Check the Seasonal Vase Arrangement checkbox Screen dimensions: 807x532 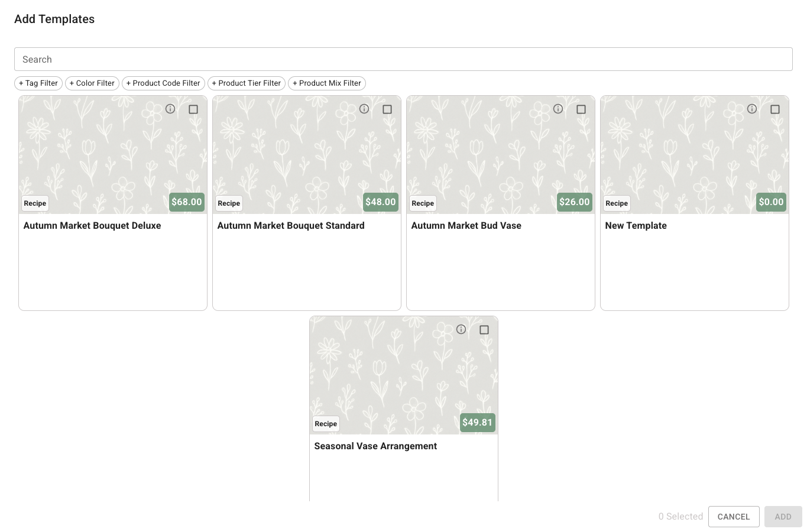(484, 330)
